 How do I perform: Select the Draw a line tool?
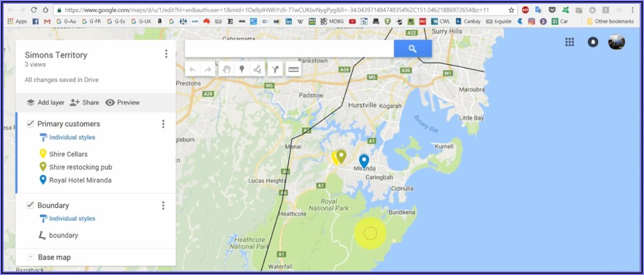[257, 70]
